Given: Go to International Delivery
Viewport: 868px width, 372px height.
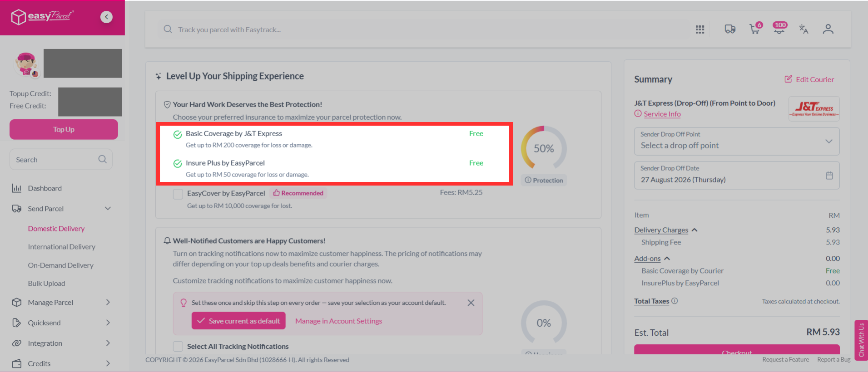Looking at the screenshot, I should (62, 247).
